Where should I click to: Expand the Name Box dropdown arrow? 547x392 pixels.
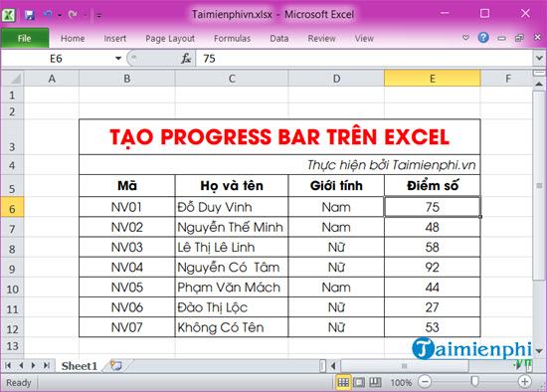118,59
